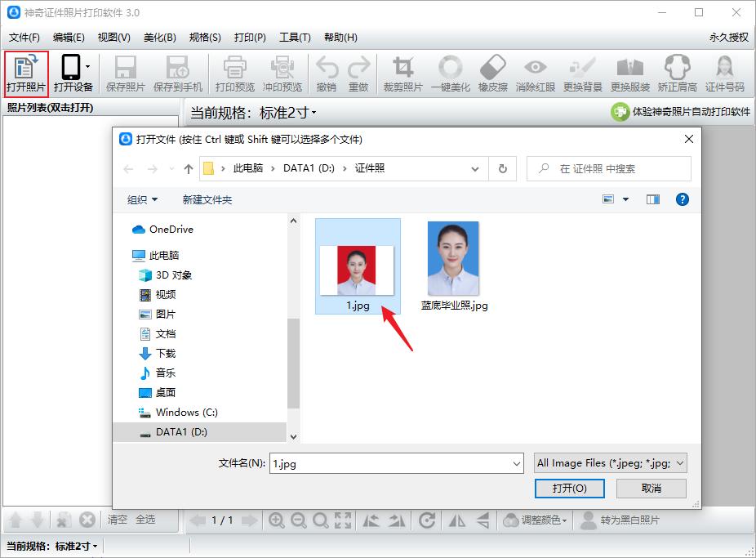Toggle the preview pane in the open dialog
This screenshot has height=558, width=756.
[x=652, y=199]
